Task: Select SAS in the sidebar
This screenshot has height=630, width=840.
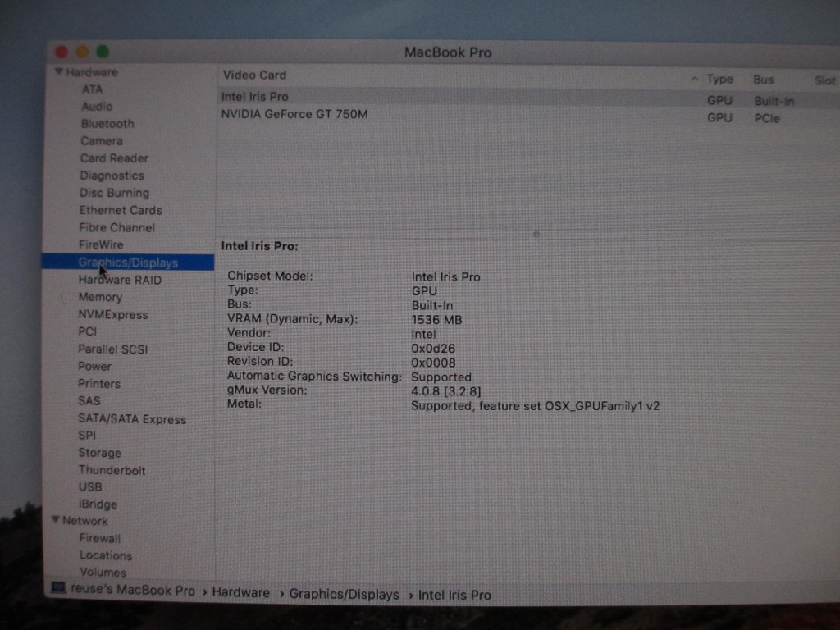Action: (89, 400)
